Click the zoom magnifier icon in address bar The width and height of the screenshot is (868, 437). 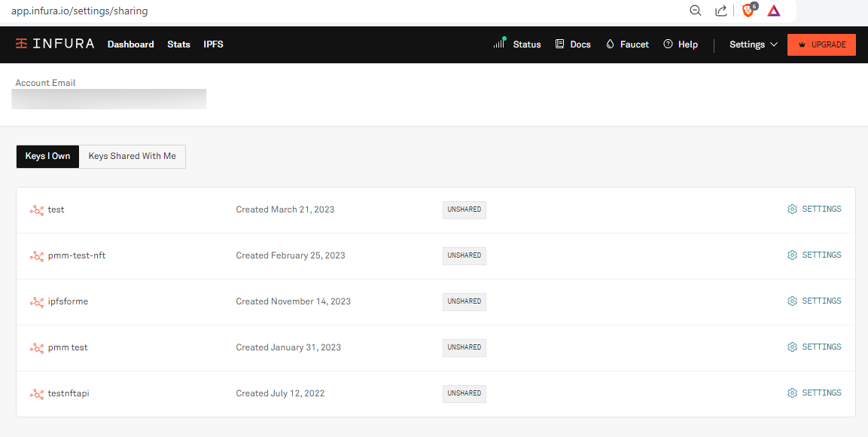696,11
